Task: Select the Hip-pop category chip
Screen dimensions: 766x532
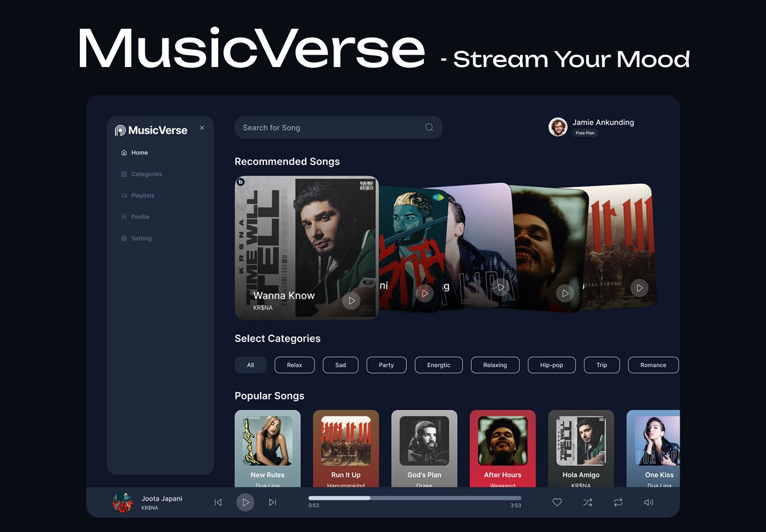Action: point(552,365)
